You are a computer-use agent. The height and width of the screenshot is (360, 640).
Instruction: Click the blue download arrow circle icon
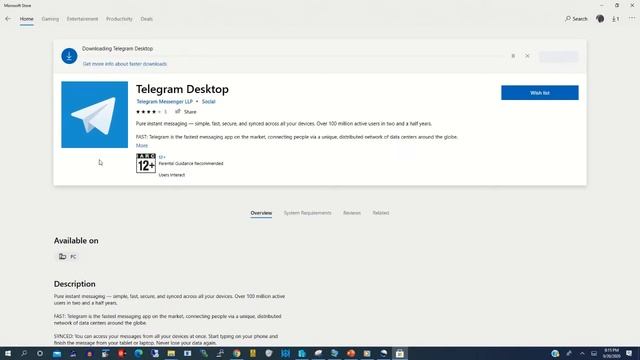click(69, 56)
